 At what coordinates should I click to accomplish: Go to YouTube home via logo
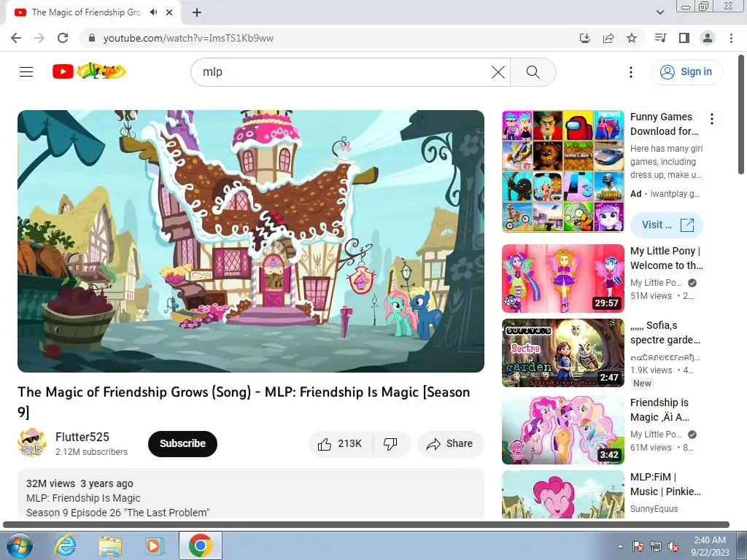pos(89,71)
